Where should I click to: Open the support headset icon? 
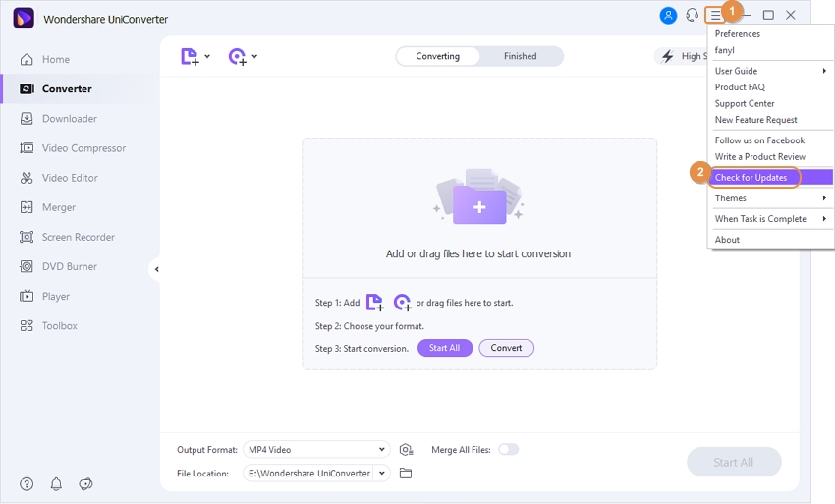693,15
